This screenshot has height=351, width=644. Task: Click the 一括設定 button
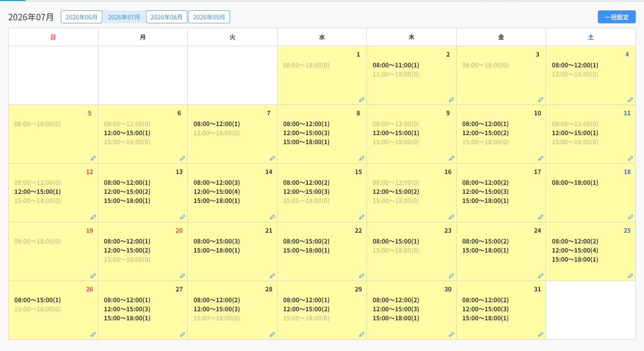(617, 17)
